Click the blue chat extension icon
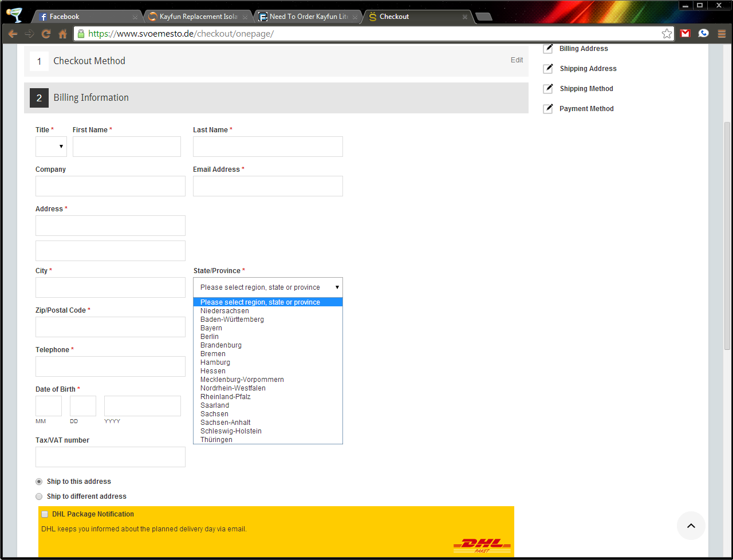 click(703, 33)
